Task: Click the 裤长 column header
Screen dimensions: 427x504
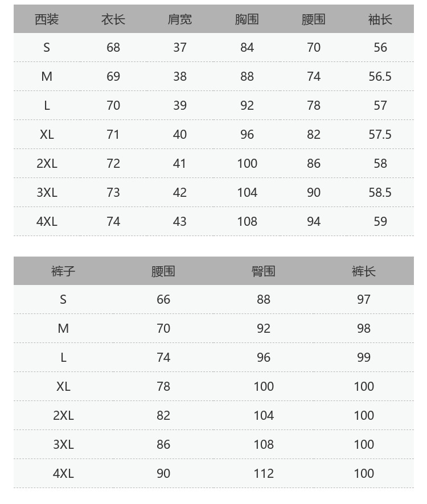Action: click(364, 271)
